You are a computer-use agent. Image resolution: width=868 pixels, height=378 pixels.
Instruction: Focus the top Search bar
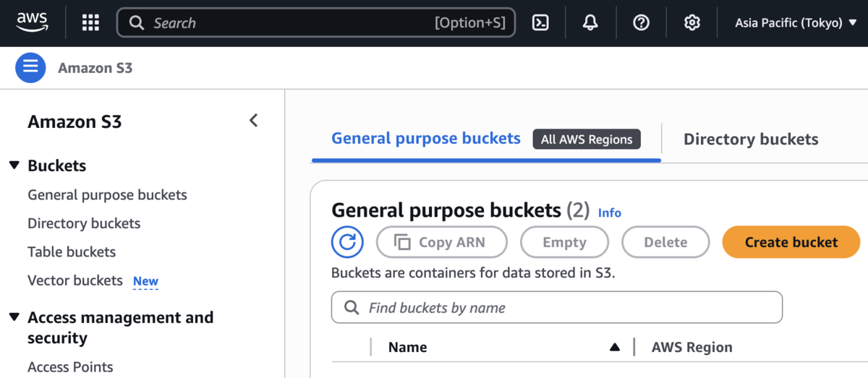click(x=316, y=23)
